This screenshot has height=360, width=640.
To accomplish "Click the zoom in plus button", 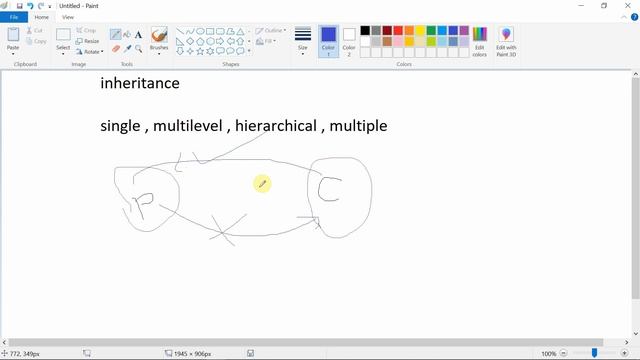I will [x=624, y=353].
